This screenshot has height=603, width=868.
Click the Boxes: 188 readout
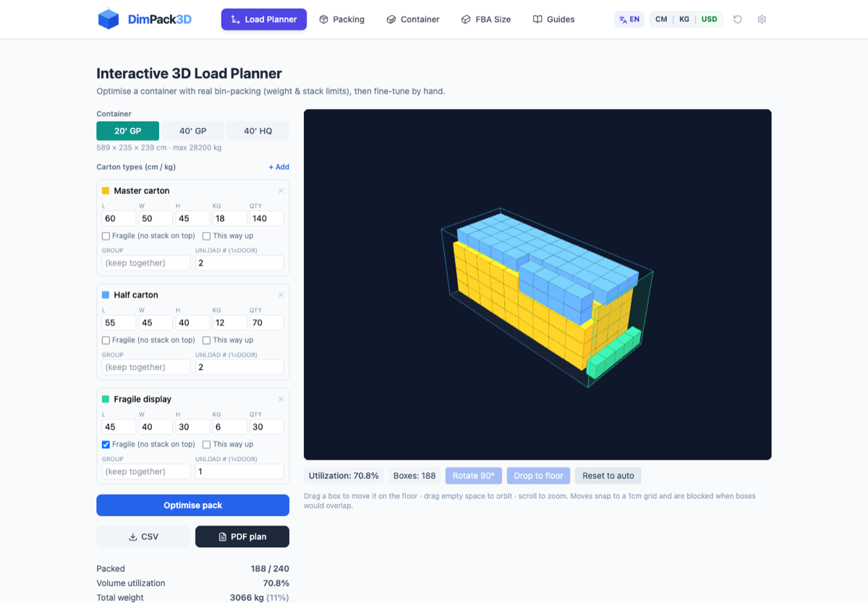(x=414, y=476)
